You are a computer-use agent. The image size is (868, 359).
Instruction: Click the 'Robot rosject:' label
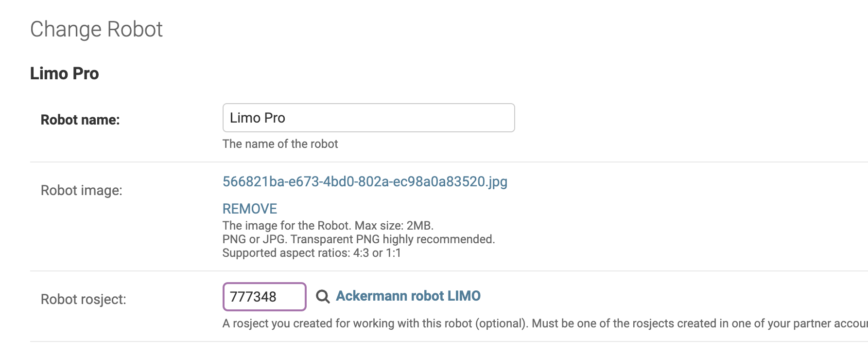84,299
